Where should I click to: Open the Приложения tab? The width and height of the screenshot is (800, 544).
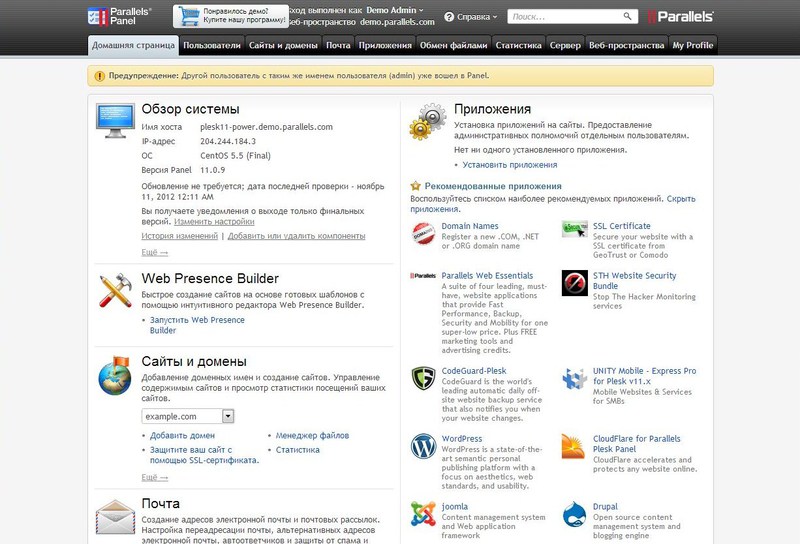tap(385, 45)
